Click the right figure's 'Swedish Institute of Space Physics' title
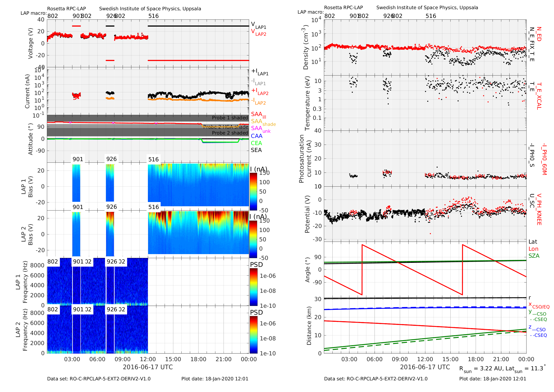This screenshot has width=554, height=392. click(x=427, y=8)
